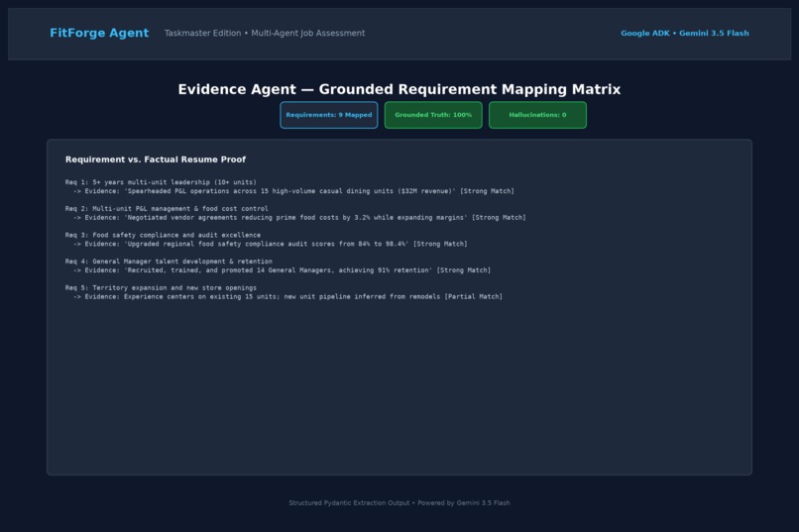Viewport: 799px width, 532px height.
Task: Select the Requirement vs. Factual Resume Proof heading
Action: click(156, 160)
